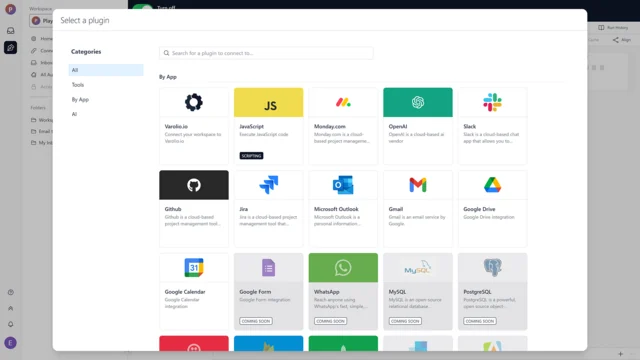Image resolution: width=640 pixels, height=360 pixels.
Task: Click the search magnifier icon
Action: (x=167, y=53)
